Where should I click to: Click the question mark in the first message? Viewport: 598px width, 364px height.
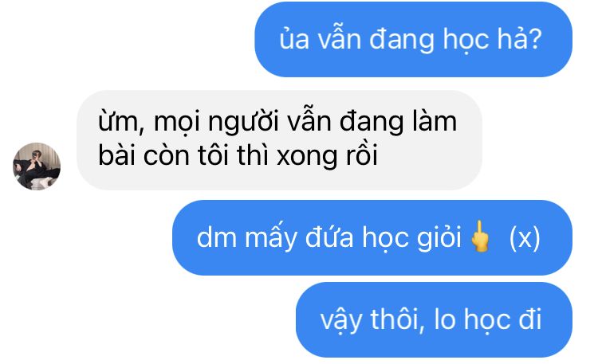click(x=535, y=39)
